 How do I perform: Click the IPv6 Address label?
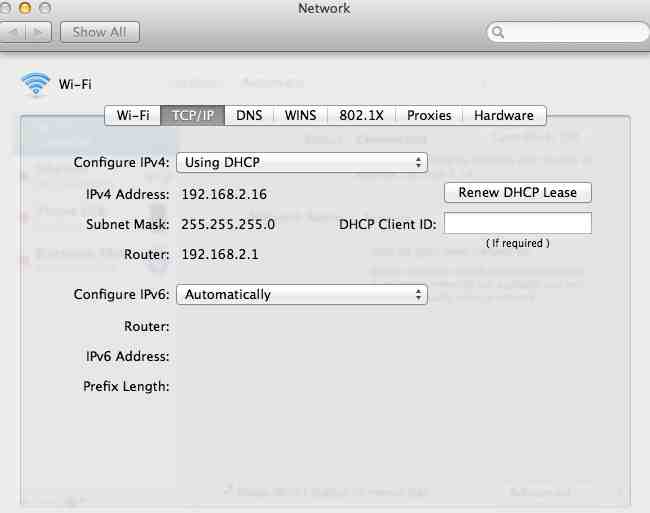click(127, 356)
